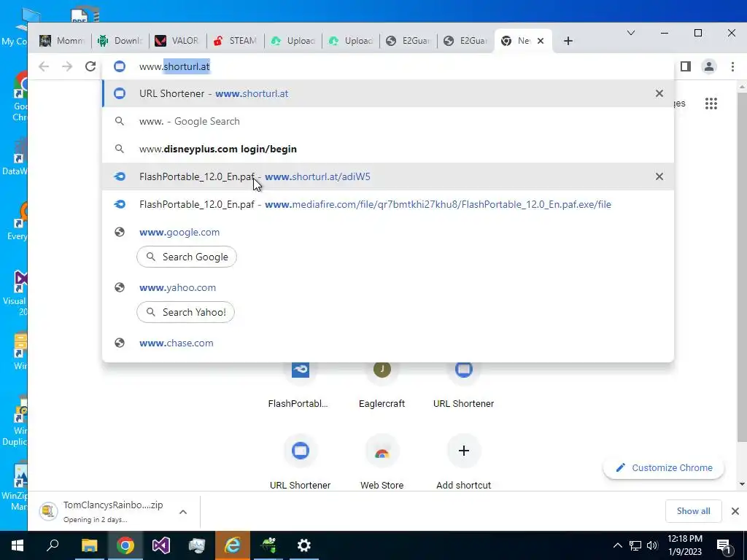Open the profile avatar icon
The width and height of the screenshot is (747, 560).
709,66
